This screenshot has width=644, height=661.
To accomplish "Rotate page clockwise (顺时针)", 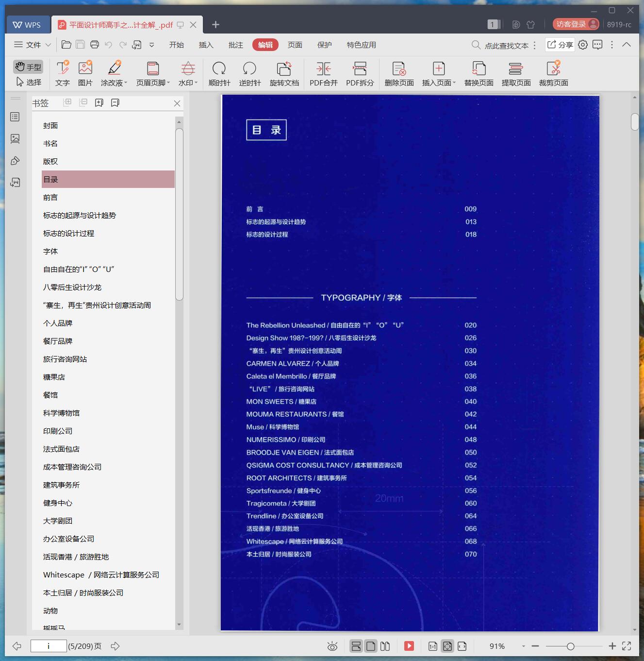I will point(219,74).
